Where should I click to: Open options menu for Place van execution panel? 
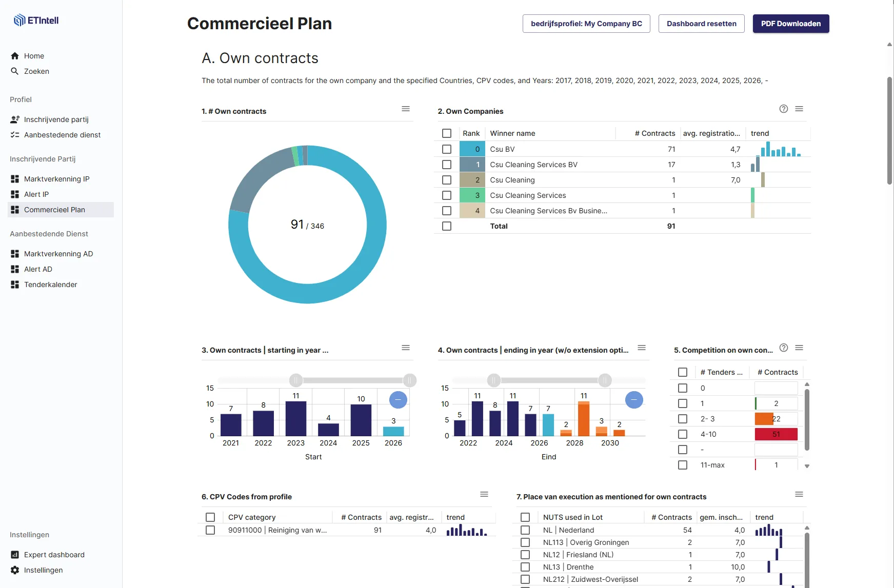[799, 494]
